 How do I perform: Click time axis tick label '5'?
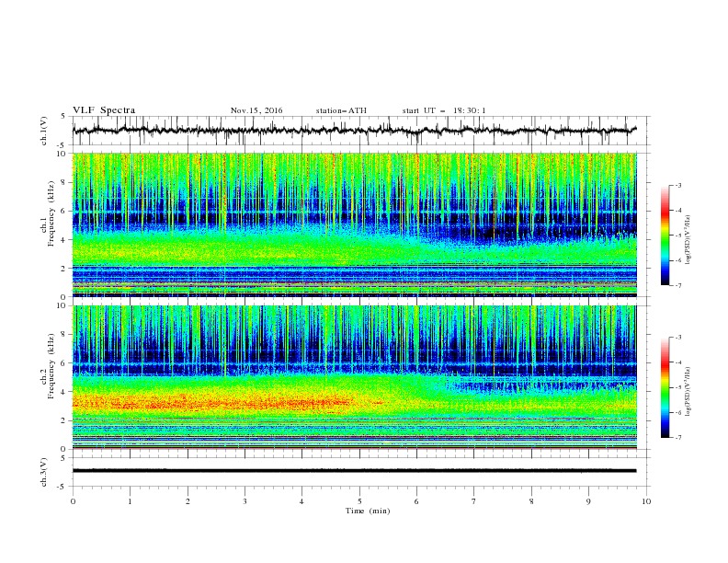[359, 501]
